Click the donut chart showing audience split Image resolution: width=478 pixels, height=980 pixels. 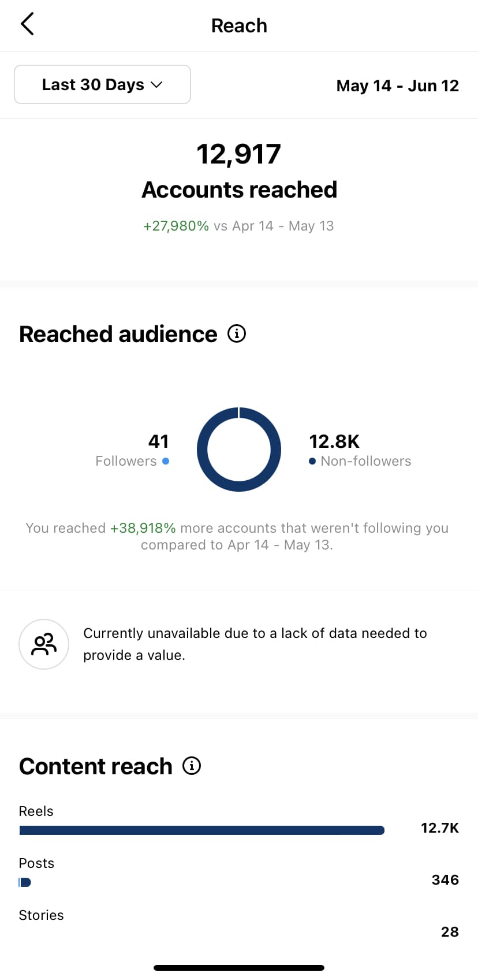(239, 450)
